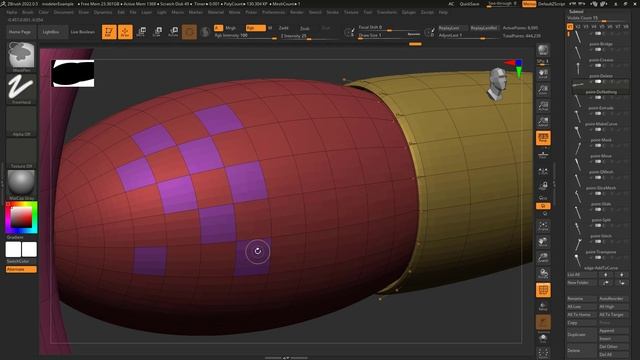The height and width of the screenshot is (360, 640).
Task: Click the Zoom3D icon
Action: tap(543, 258)
